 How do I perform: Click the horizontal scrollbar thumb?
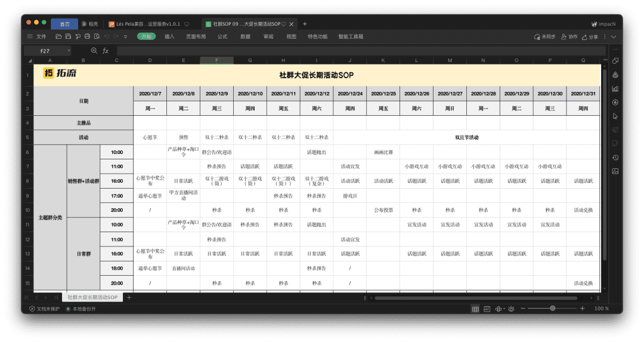[x=476, y=298]
